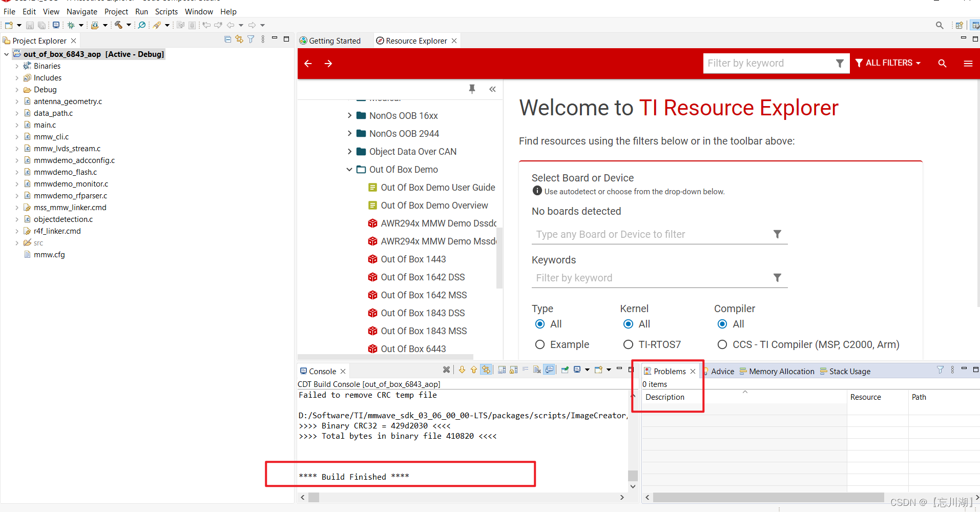This screenshot has height=512, width=980.
Task: Collapse all projects in Project Explorer
Action: pyautogui.click(x=227, y=39)
